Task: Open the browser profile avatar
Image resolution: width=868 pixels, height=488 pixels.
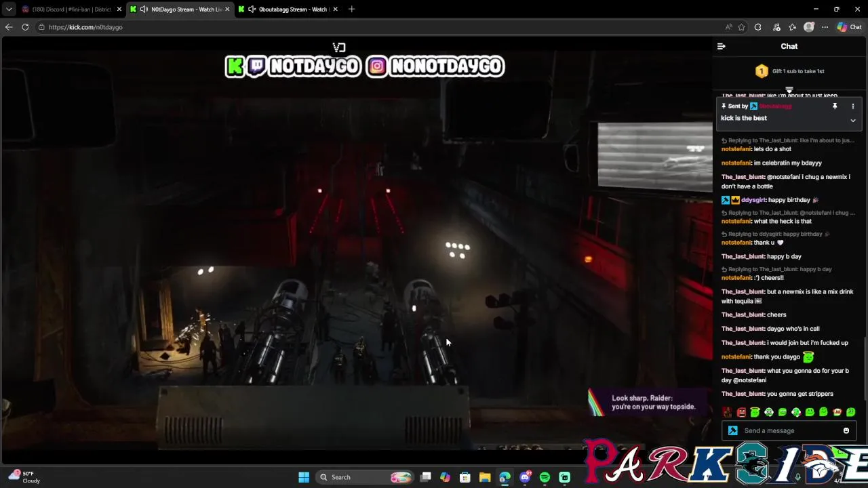Action: pos(808,27)
